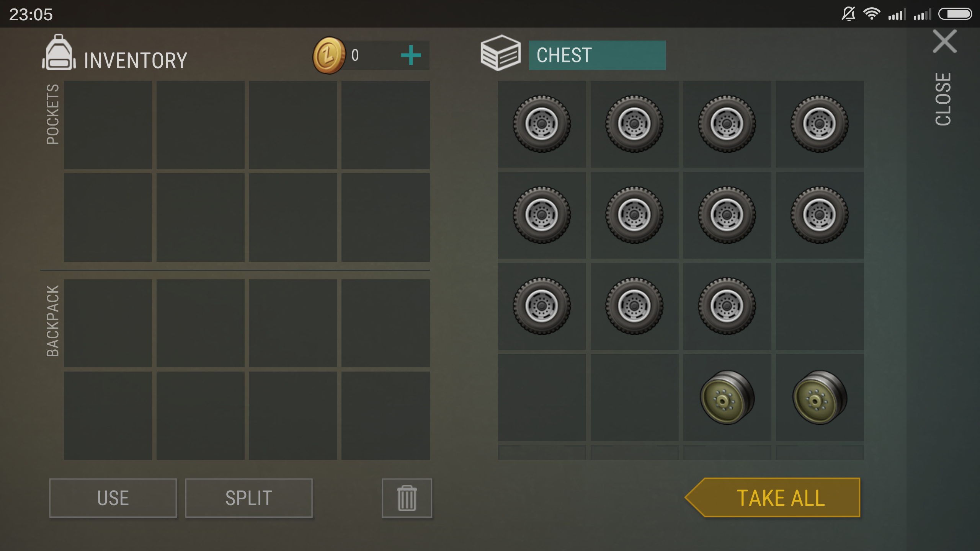
Task: Tap the trash can delete icon
Action: click(x=407, y=498)
